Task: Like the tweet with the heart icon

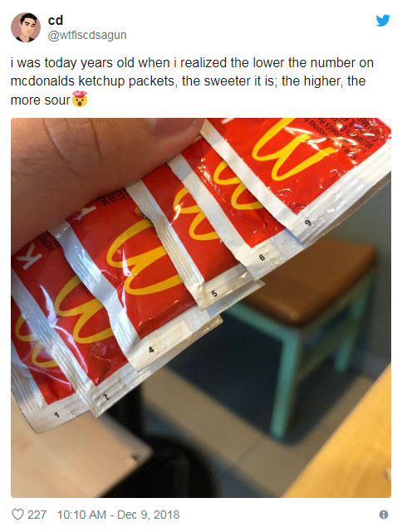Action: pyautogui.click(x=17, y=515)
